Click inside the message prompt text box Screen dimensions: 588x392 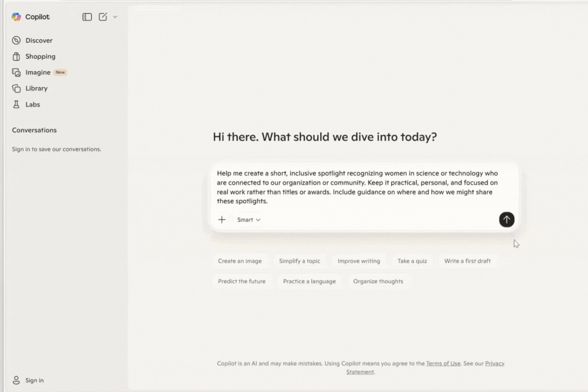point(358,187)
